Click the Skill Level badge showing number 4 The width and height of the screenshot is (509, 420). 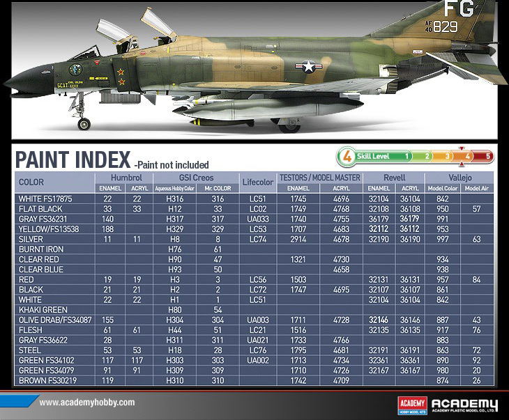[x=347, y=157]
